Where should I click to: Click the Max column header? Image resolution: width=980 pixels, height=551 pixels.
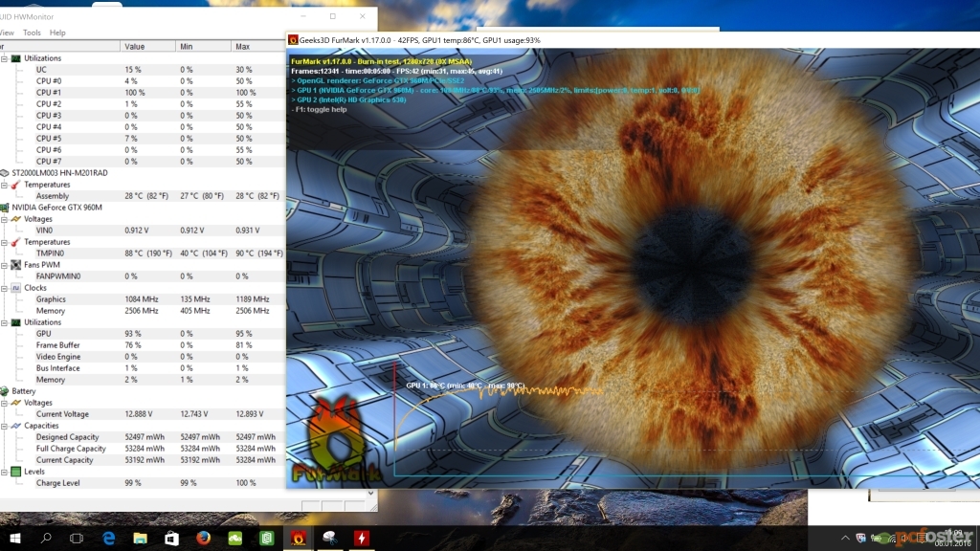click(243, 46)
